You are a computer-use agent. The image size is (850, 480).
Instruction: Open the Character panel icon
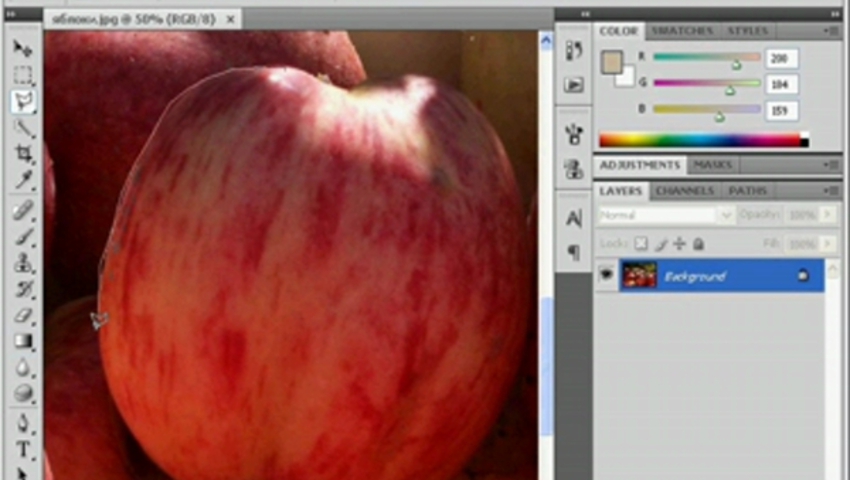point(574,219)
